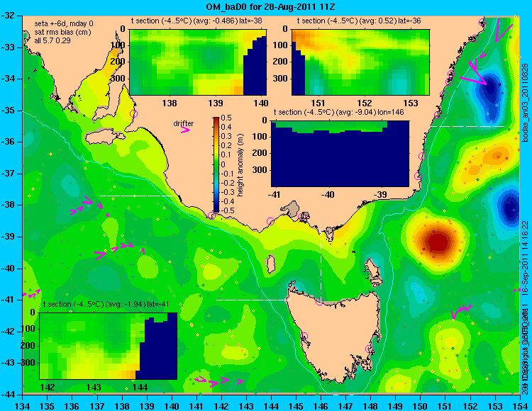
Task: Click the dark blue eddy near 154E 38S
Action: click(511, 208)
